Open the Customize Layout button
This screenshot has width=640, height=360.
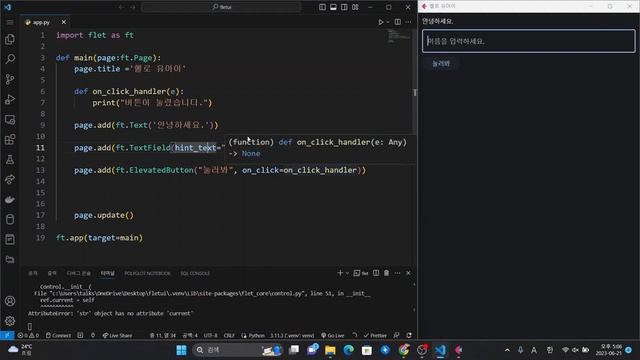point(355,7)
